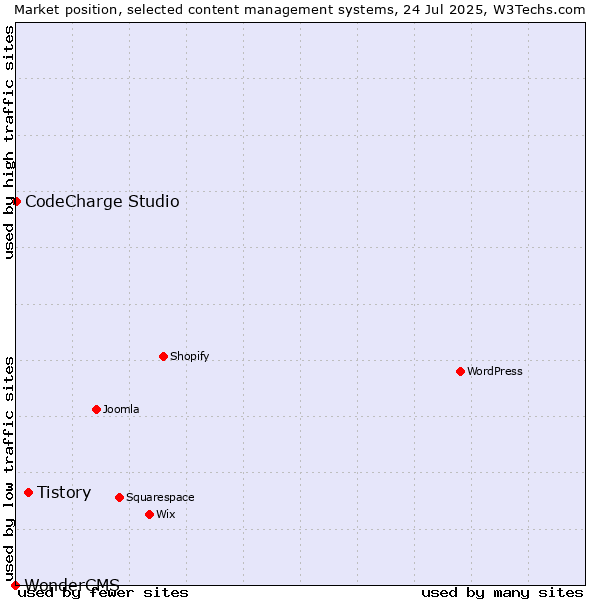
Task: Click the Squarespace red marker
Action: 119,497
